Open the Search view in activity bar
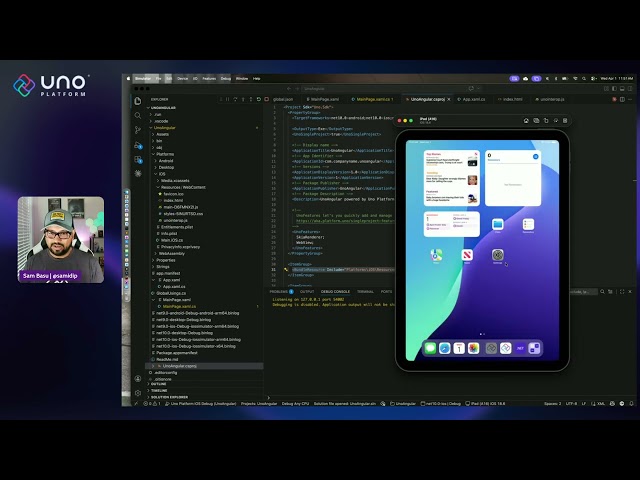Screen dimensions: 640x480 pos(138,116)
